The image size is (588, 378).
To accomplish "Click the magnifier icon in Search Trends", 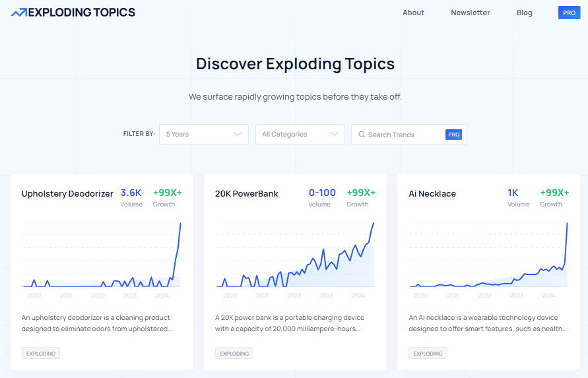I will pos(362,135).
